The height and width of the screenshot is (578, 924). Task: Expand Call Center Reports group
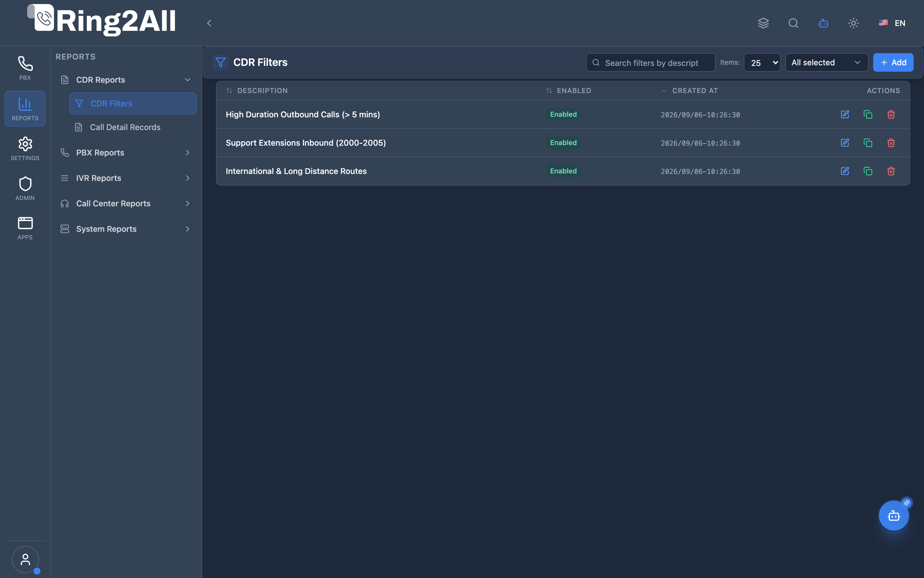pos(126,203)
